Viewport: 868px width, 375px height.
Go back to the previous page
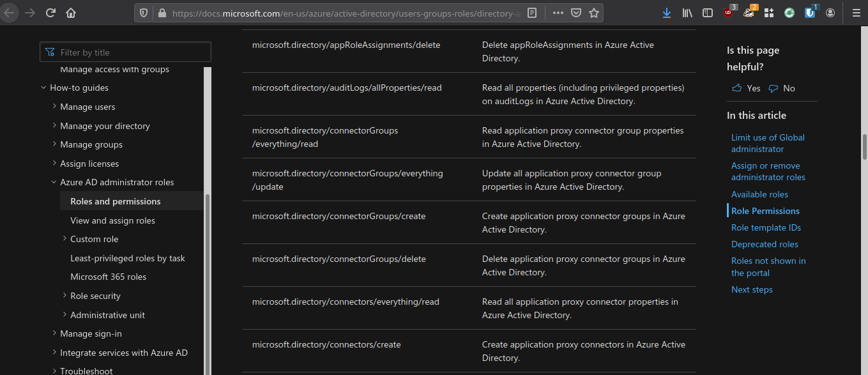(9, 13)
